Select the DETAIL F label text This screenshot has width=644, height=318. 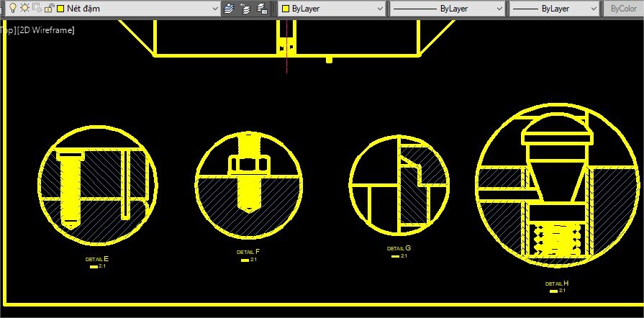point(248,252)
